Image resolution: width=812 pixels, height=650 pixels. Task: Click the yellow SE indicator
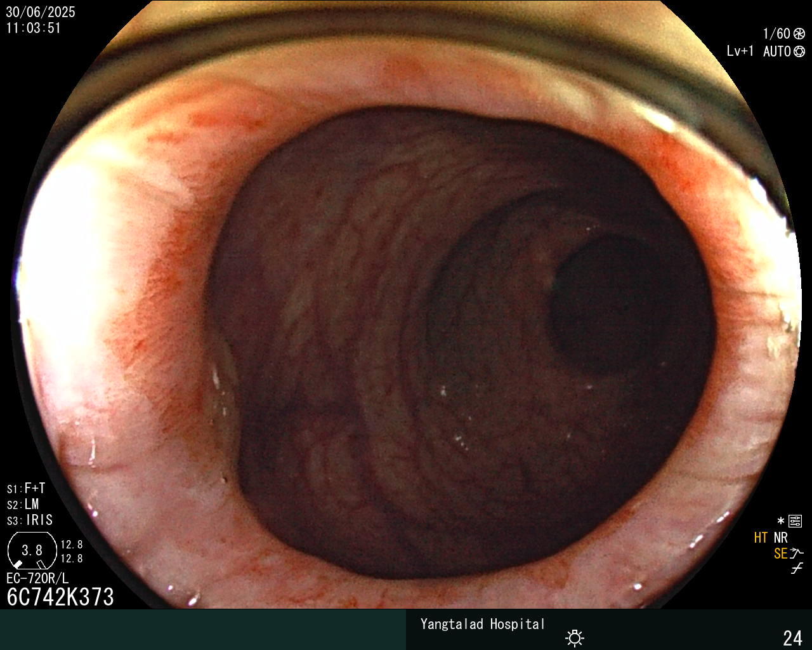tap(780, 554)
